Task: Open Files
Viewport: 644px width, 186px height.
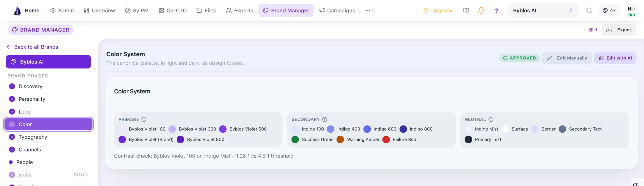Action: click(x=206, y=10)
